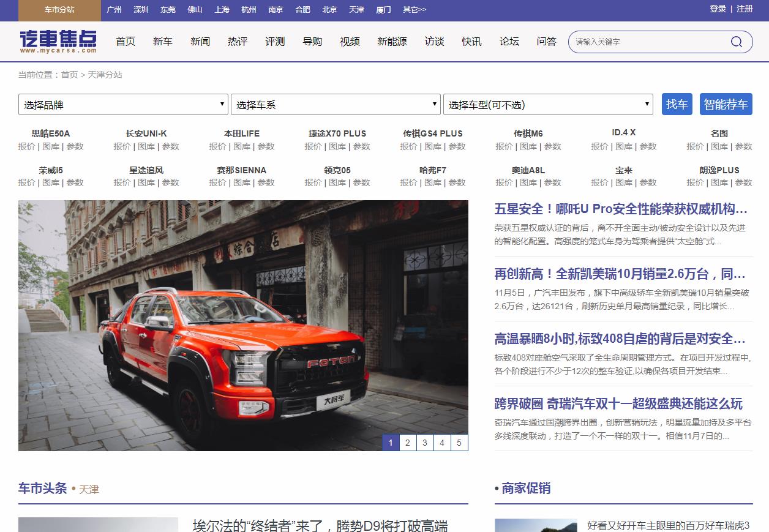Go to carousel slide 5
The width and height of the screenshot is (769, 532).
459,443
